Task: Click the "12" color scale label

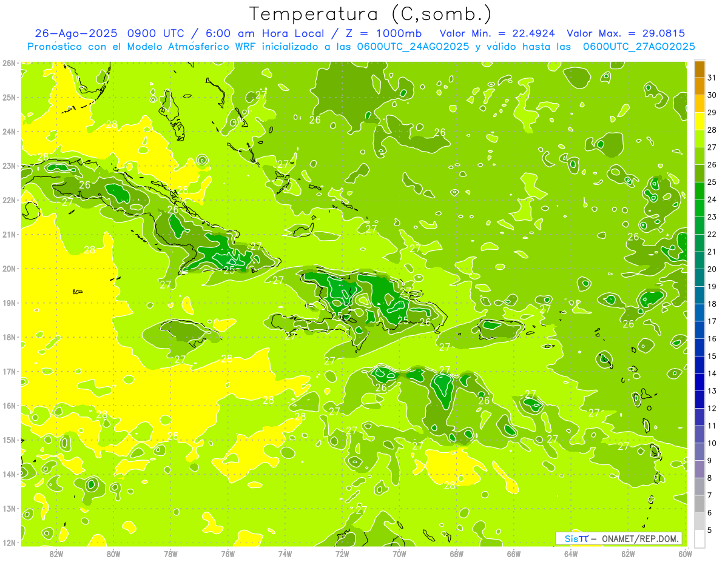Action: pos(712,408)
